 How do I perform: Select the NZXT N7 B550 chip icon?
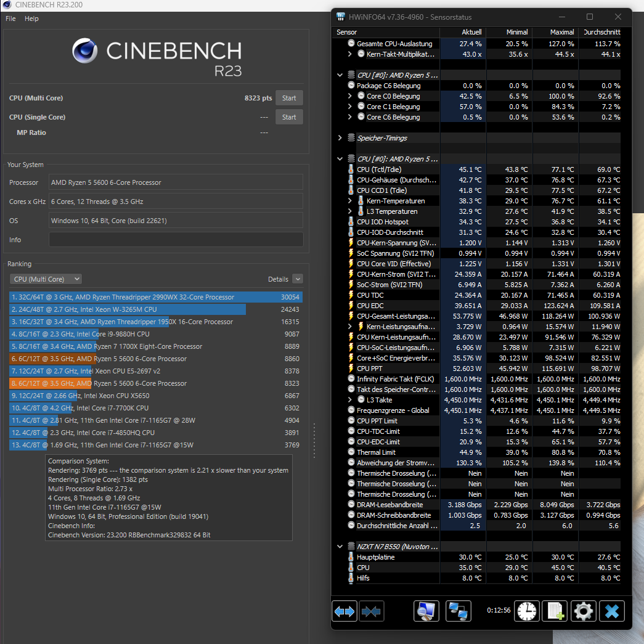(351, 546)
